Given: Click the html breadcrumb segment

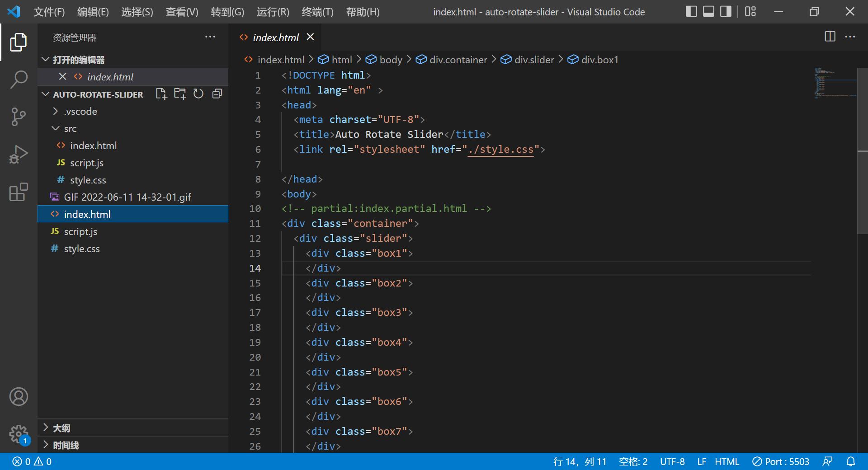Looking at the screenshot, I should [x=335, y=60].
